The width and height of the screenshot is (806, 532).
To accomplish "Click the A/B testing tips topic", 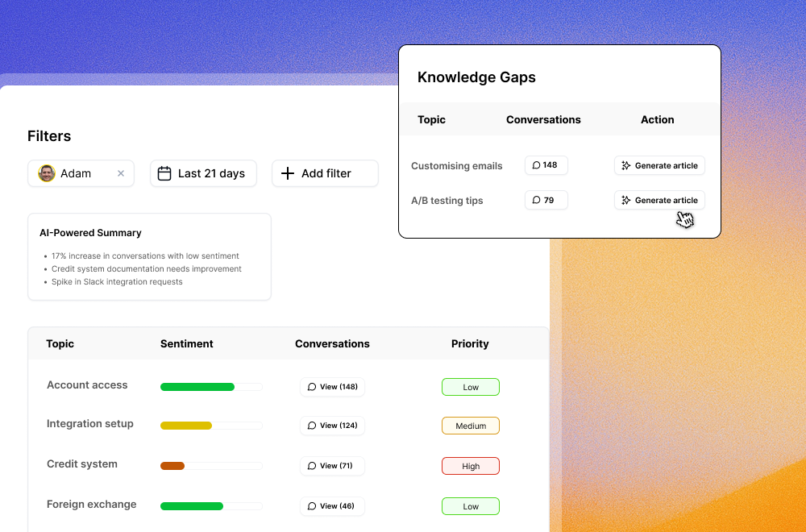I will [447, 201].
